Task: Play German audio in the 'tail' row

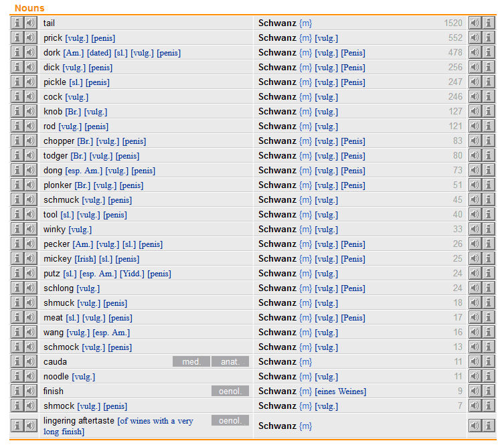Action: click(475, 23)
